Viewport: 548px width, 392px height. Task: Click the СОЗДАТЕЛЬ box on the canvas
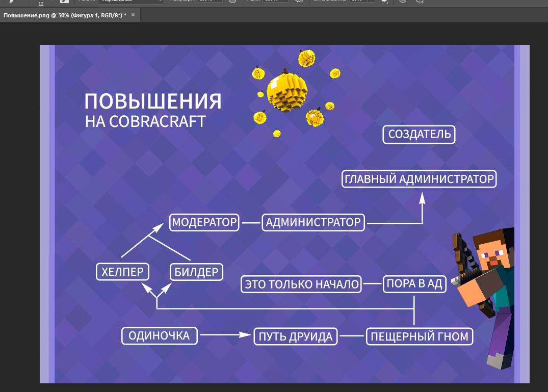point(419,135)
